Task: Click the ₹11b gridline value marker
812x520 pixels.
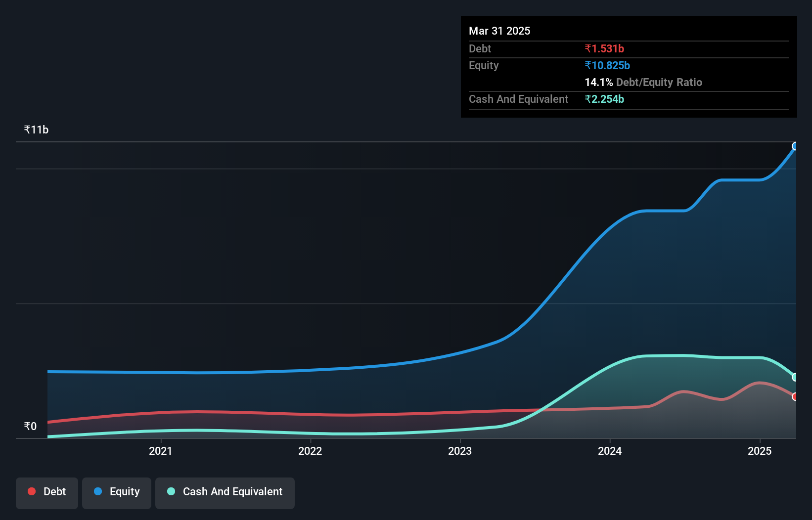Action: [36, 129]
